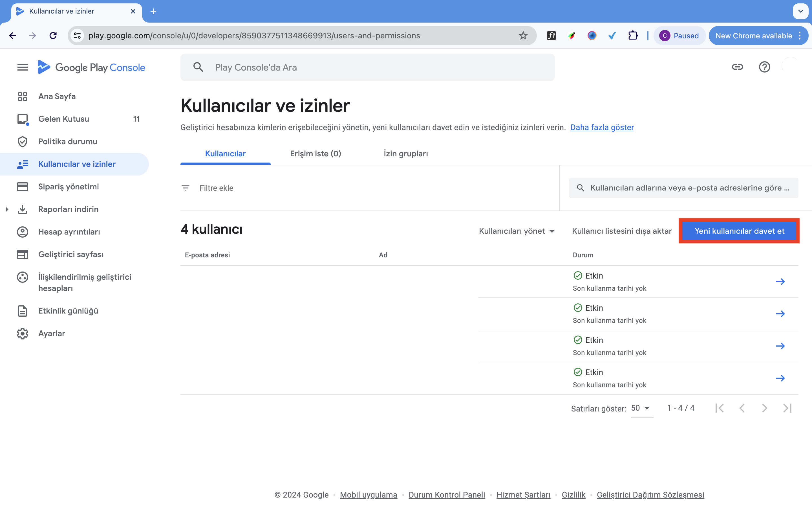Click Durum column header
Viewport: 812px width, 508px height.
click(583, 255)
